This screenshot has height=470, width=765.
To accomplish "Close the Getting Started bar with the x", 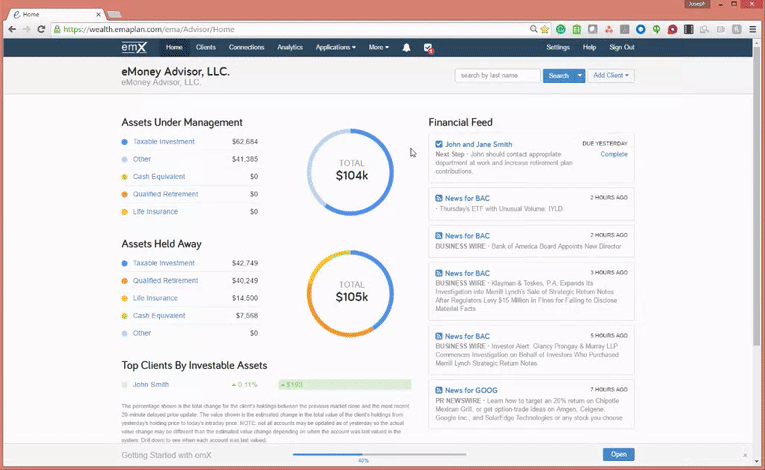I will [x=745, y=455].
